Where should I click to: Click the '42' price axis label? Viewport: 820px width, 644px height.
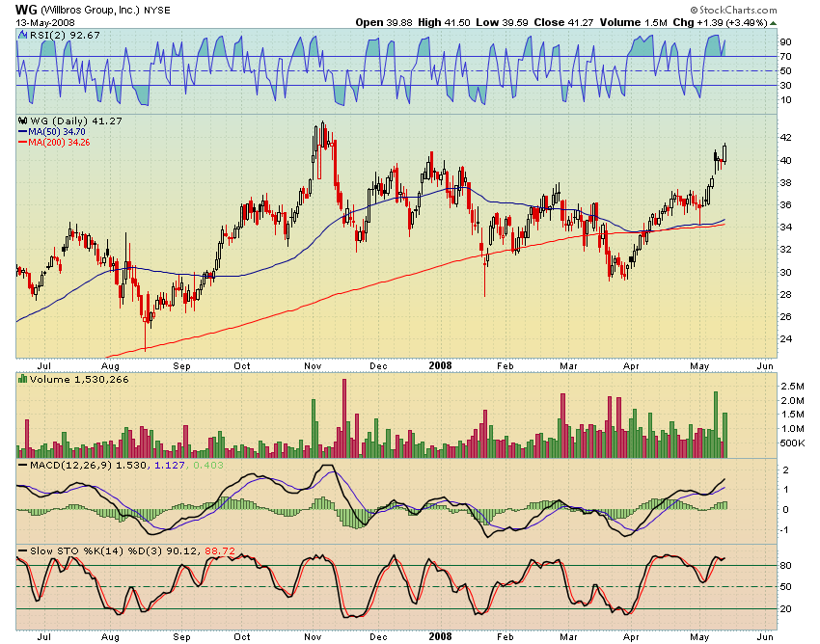click(785, 138)
